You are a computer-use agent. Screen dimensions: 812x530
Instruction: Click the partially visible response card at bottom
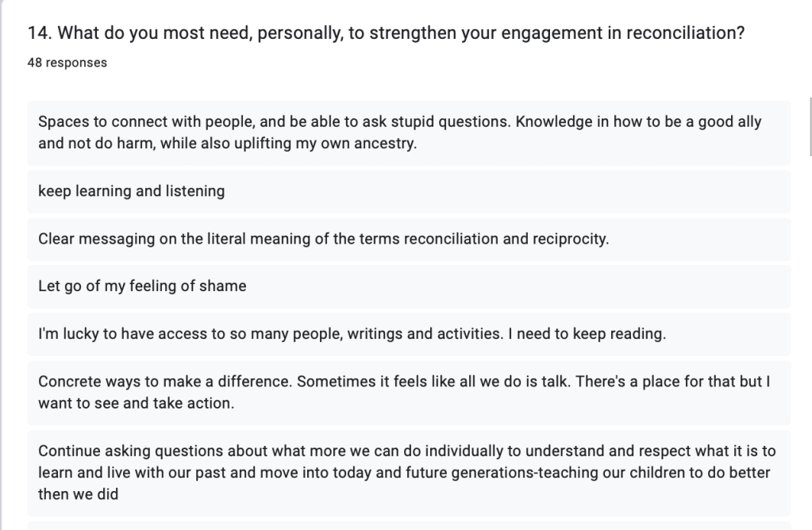[408, 525]
